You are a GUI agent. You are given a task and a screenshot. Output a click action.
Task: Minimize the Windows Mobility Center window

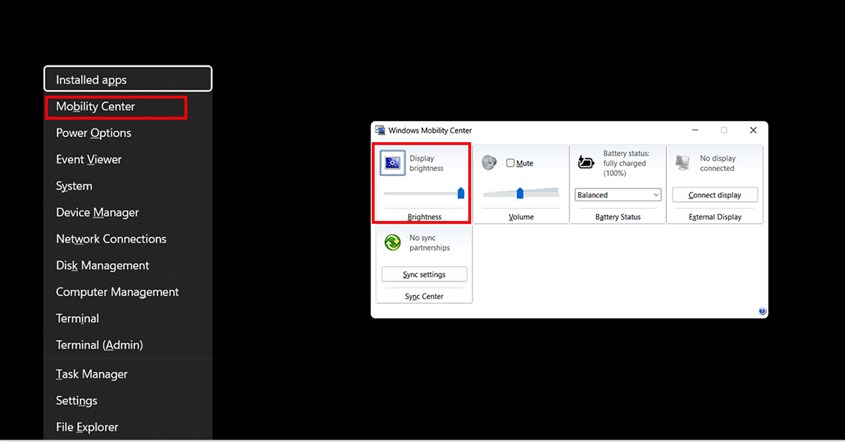(695, 130)
